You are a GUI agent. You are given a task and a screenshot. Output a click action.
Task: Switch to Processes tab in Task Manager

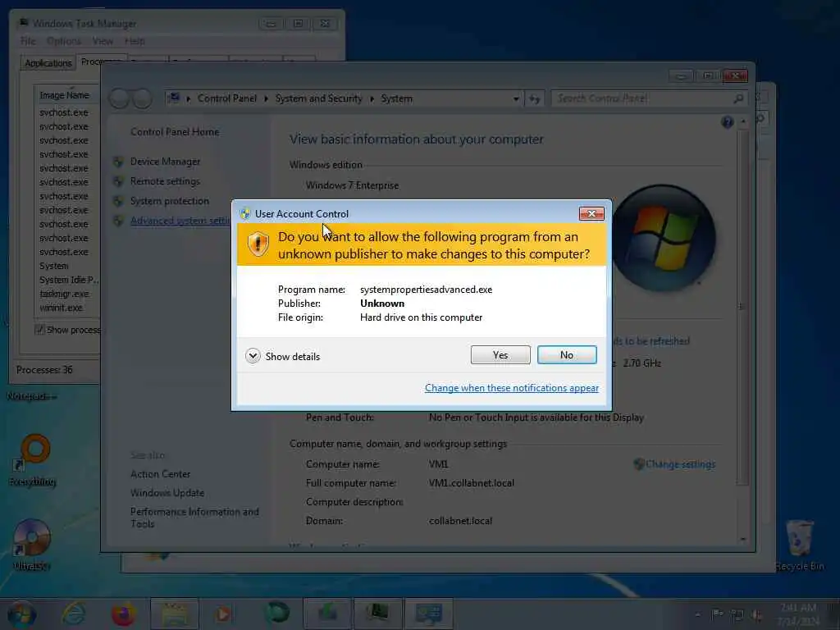(x=101, y=62)
